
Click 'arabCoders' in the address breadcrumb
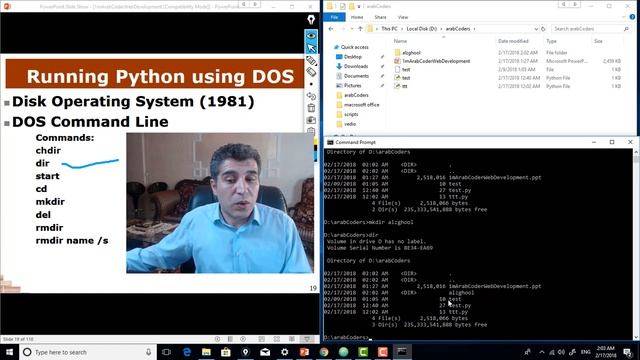pyautogui.click(x=458, y=29)
